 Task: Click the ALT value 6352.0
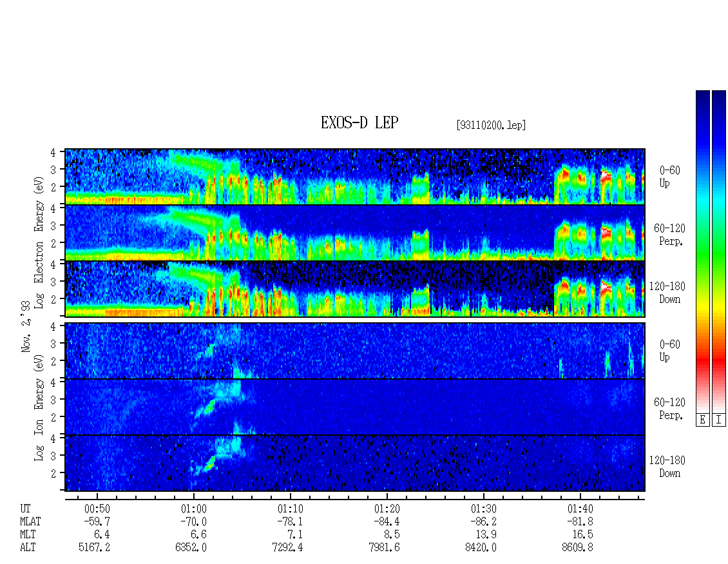pyautogui.click(x=191, y=548)
